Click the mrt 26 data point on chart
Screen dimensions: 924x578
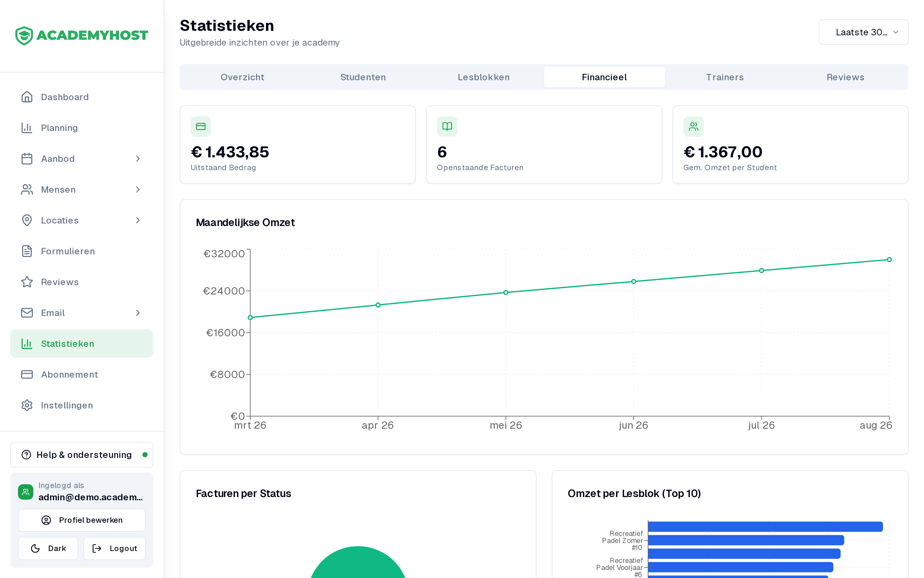[251, 318]
